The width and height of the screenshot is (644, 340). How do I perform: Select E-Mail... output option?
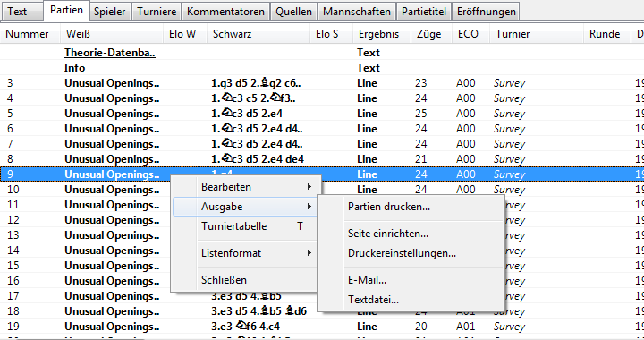pyautogui.click(x=411, y=280)
